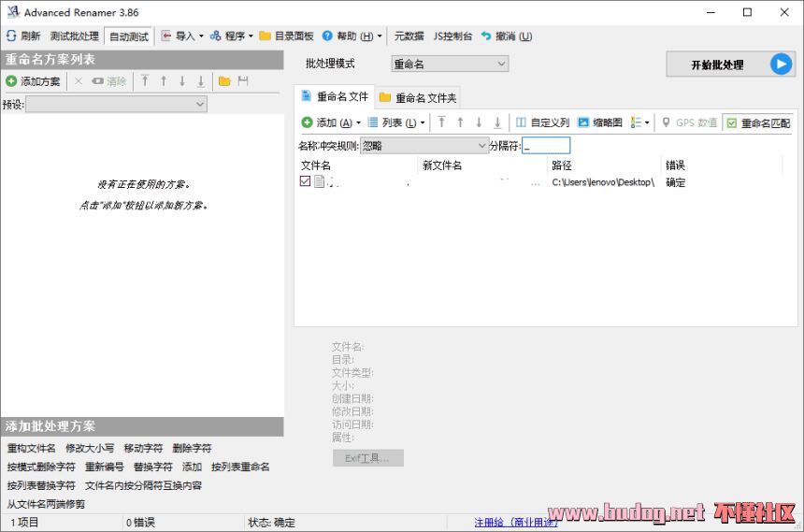The image size is (804, 532).
Task: Click the 缩略图 thumbnail view icon
Action: (583, 122)
